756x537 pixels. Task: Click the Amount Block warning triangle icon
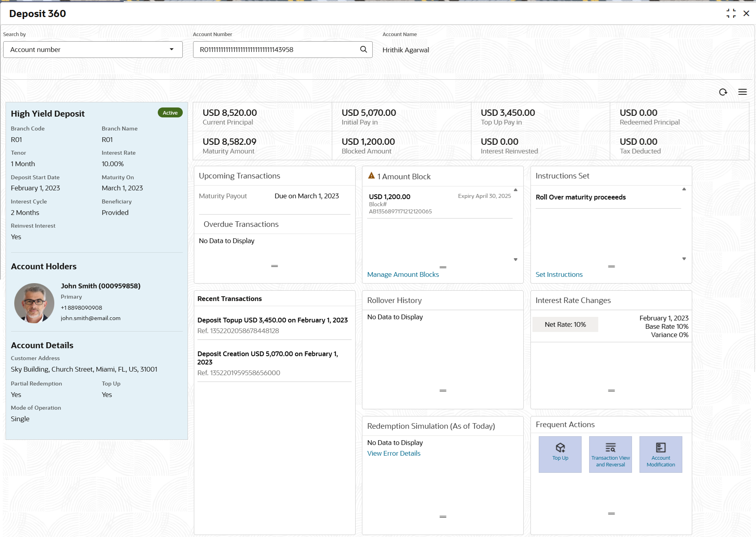(371, 176)
